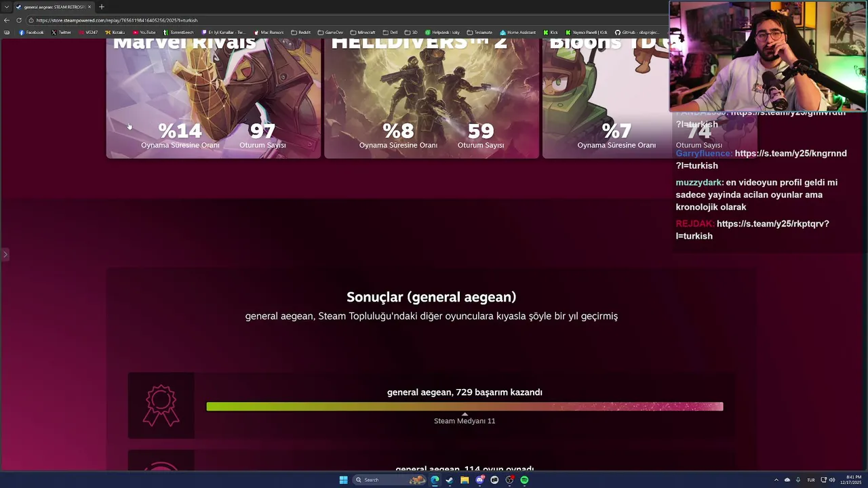868x488 pixels.
Task: Click Marvel Rivals %14 playtime value
Action: click(x=180, y=130)
